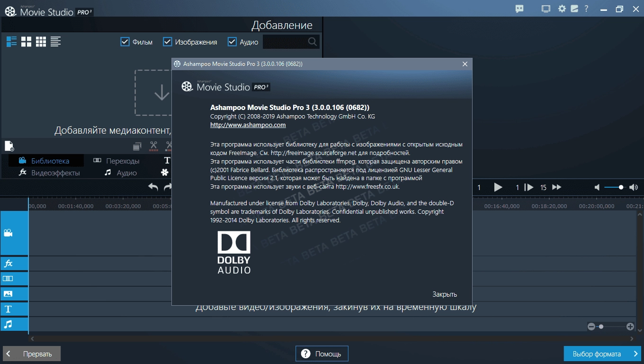Uncheck the Изображения filter checkbox
The width and height of the screenshot is (644, 364).
pos(167,42)
